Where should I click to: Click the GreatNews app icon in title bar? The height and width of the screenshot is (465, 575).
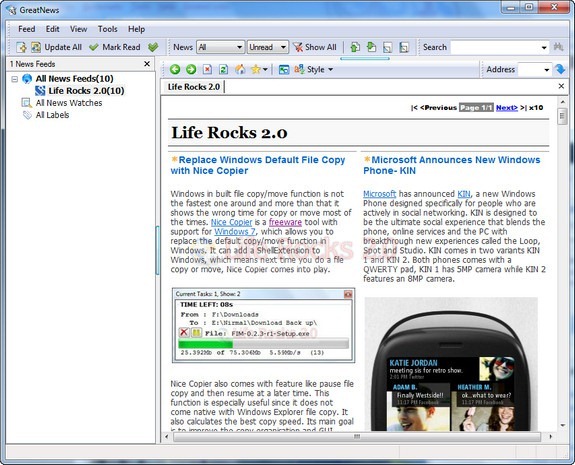point(11,10)
